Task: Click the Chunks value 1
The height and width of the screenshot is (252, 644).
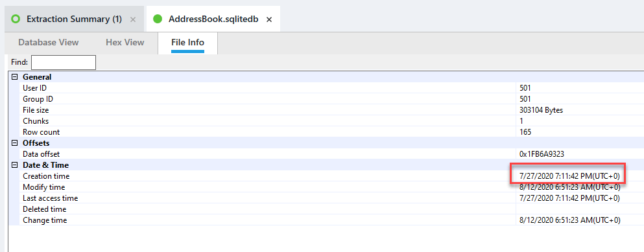Action: tap(521, 121)
